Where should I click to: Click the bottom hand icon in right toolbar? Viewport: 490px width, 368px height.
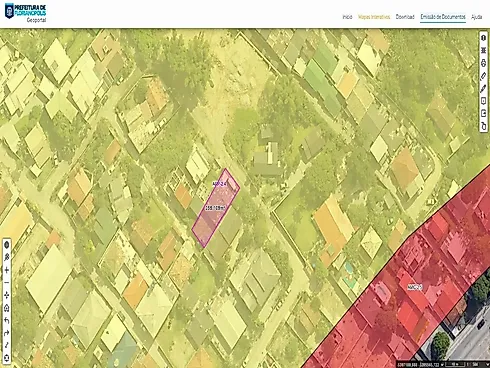(483, 126)
